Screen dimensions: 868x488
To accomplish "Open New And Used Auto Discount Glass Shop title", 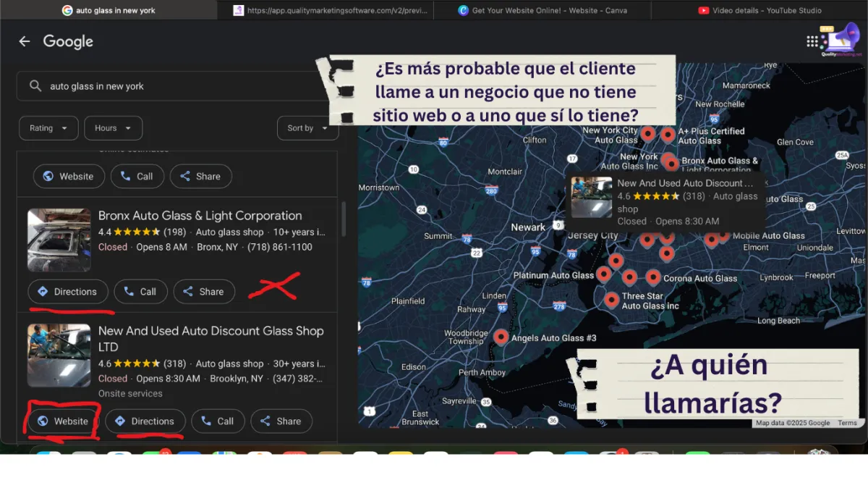I will pyautogui.click(x=211, y=339).
